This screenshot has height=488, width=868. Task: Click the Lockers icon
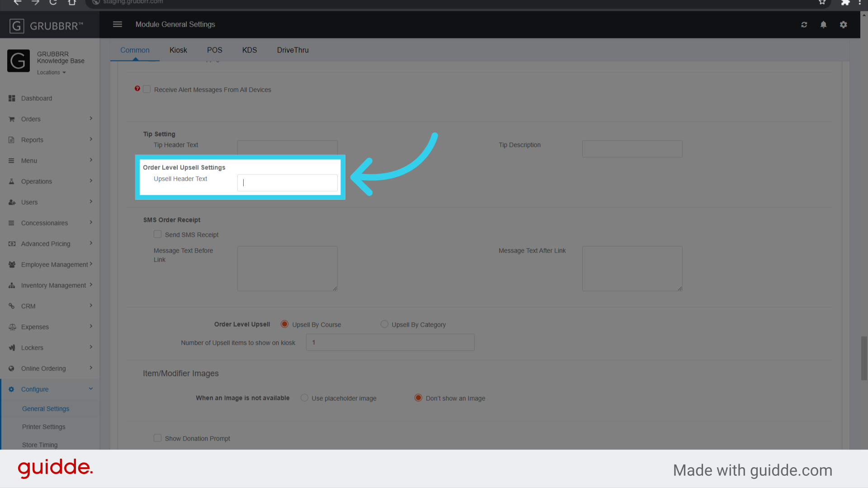12,348
